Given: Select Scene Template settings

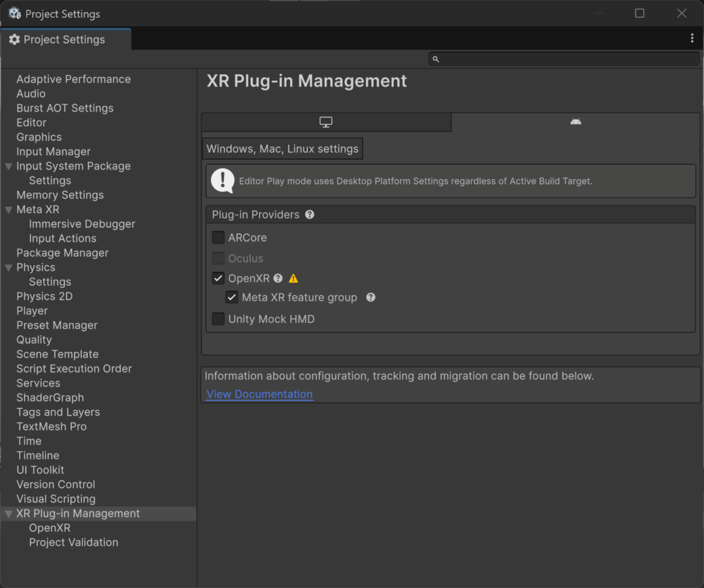Looking at the screenshot, I should [x=58, y=354].
